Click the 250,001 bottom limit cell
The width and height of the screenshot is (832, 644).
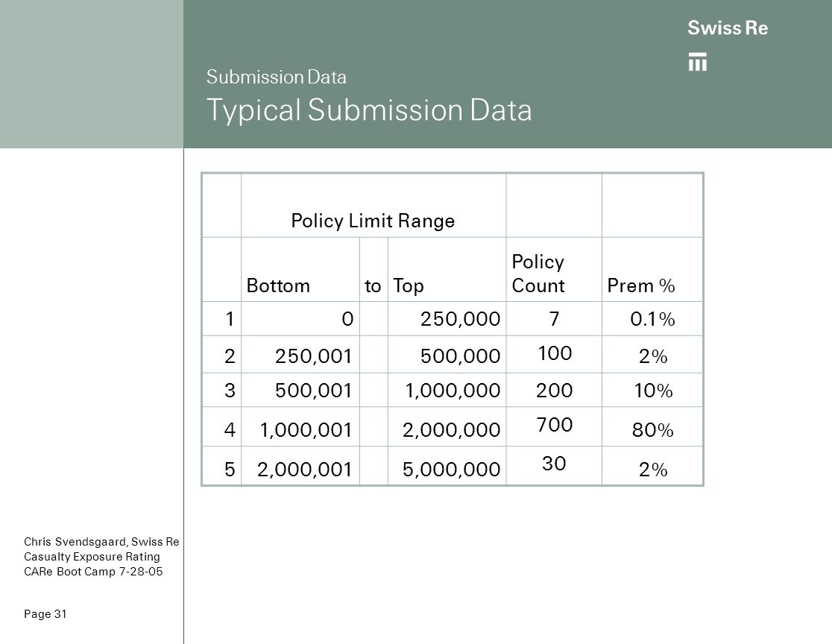(x=300, y=354)
